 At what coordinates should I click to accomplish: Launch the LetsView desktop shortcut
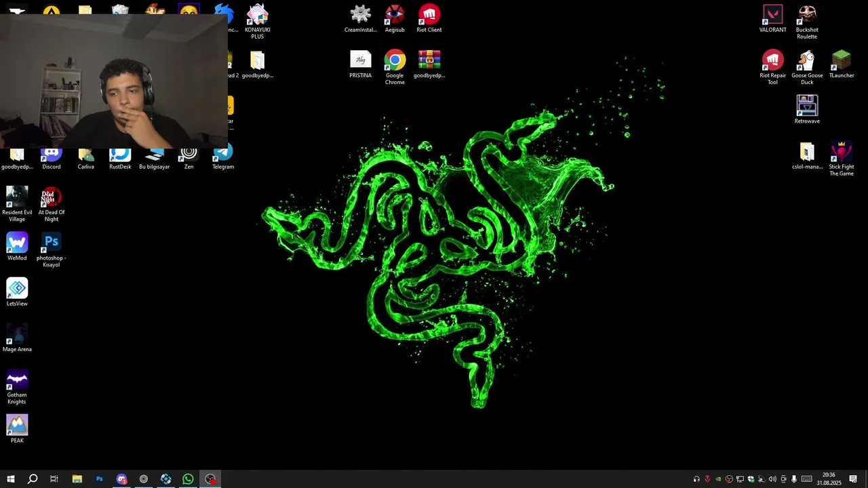pos(17,291)
